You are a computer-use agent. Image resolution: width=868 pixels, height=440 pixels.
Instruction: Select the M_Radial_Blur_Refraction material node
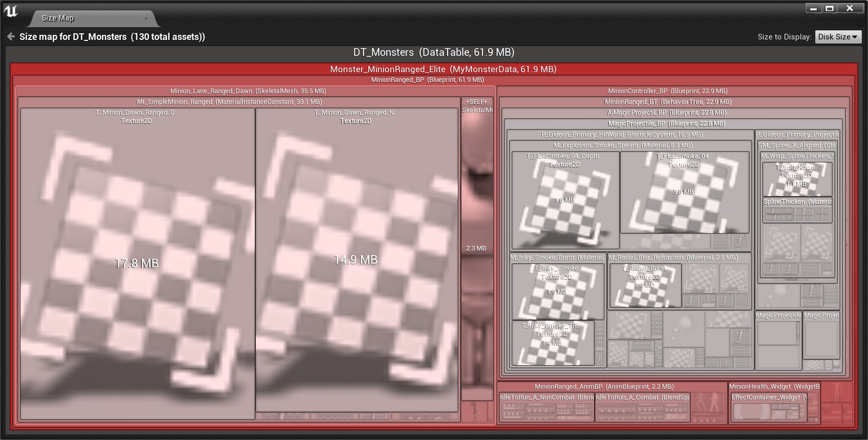pos(673,258)
